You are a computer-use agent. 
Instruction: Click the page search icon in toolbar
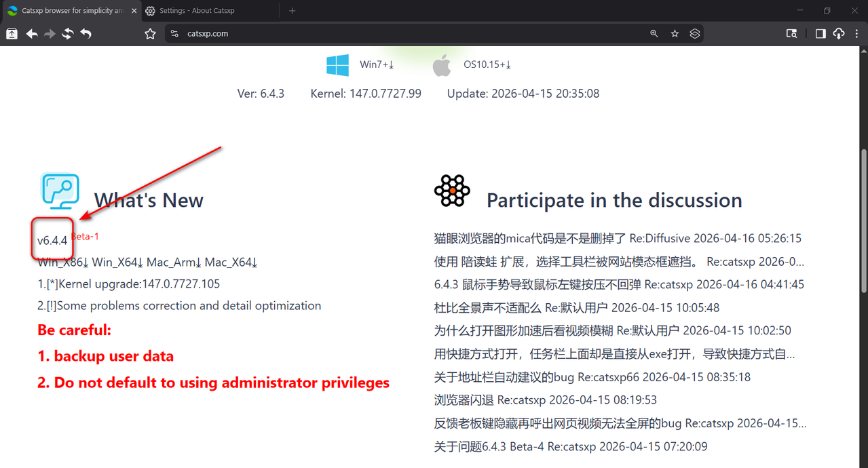point(791,33)
